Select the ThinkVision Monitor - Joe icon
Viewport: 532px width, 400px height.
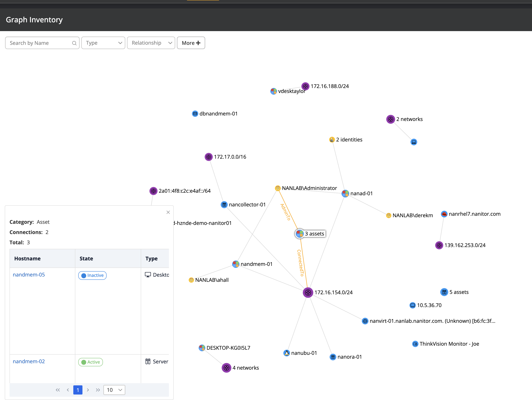pos(415,344)
